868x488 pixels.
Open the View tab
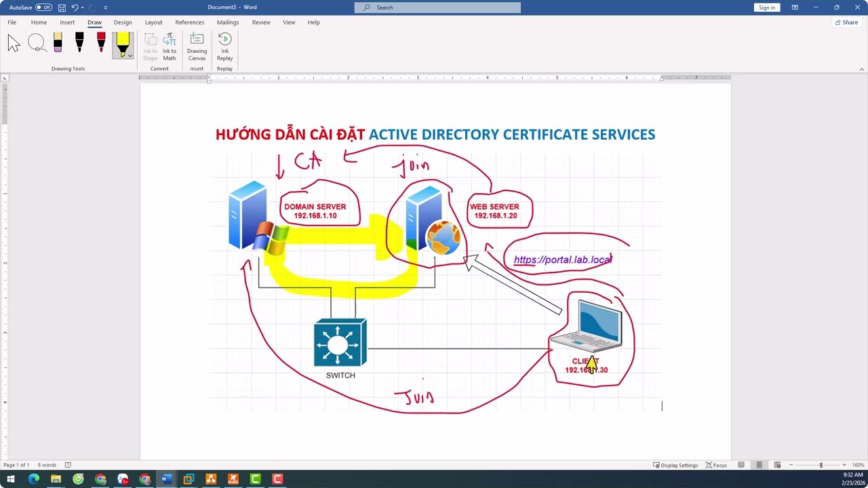[x=289, y=22]
